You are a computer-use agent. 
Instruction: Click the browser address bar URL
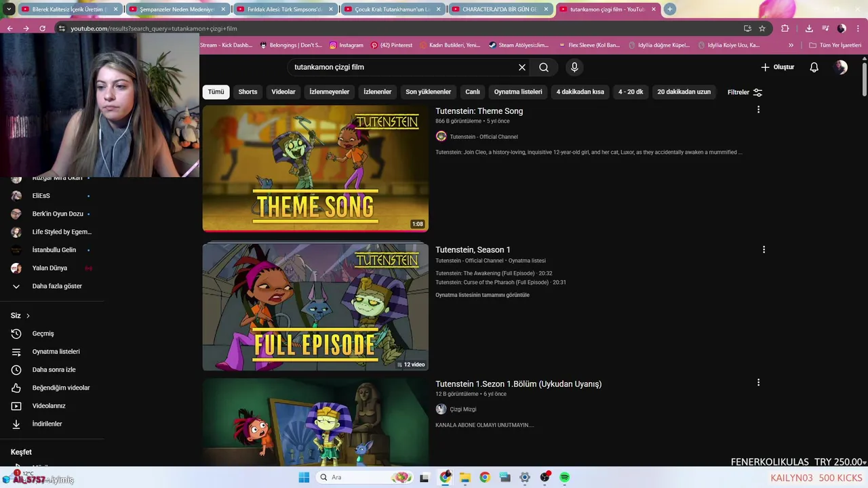point(154,28)
